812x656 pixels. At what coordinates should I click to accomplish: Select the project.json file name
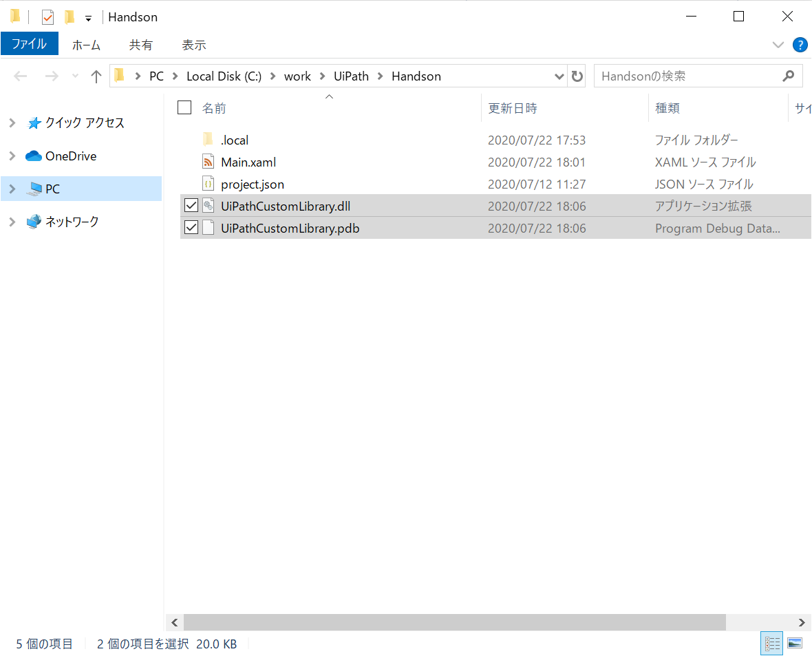[x=253, y=184]
